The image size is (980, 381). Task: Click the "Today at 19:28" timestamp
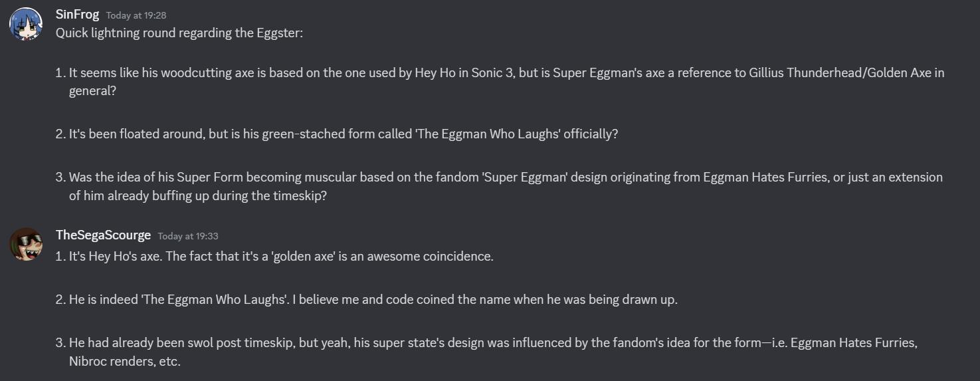[136, 15]
